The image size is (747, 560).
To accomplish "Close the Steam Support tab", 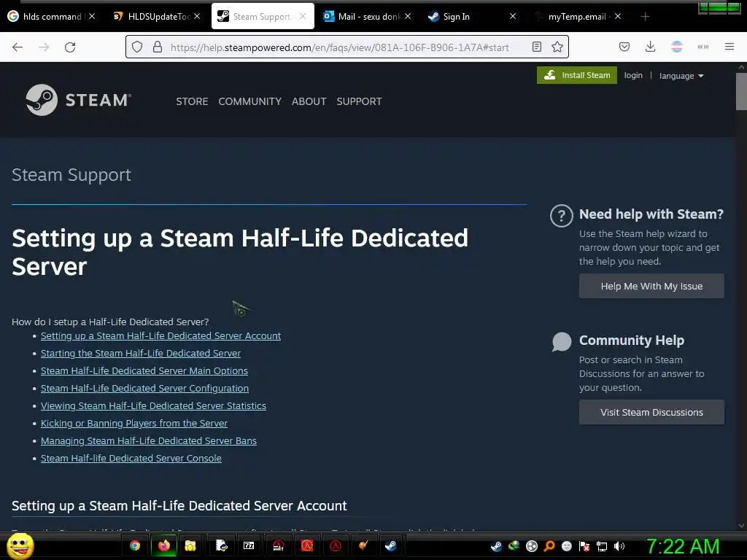I will (x=303, y=16).
